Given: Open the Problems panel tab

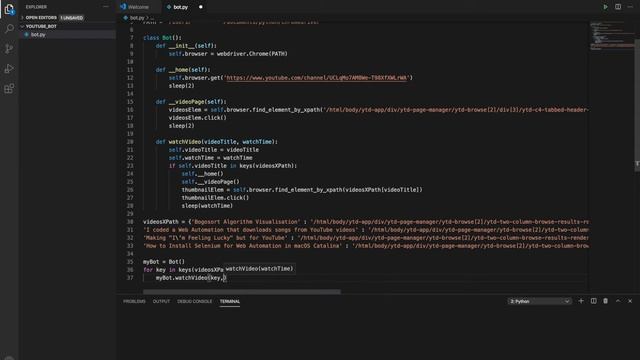Looking at the screenshot, I should (134, 301).
